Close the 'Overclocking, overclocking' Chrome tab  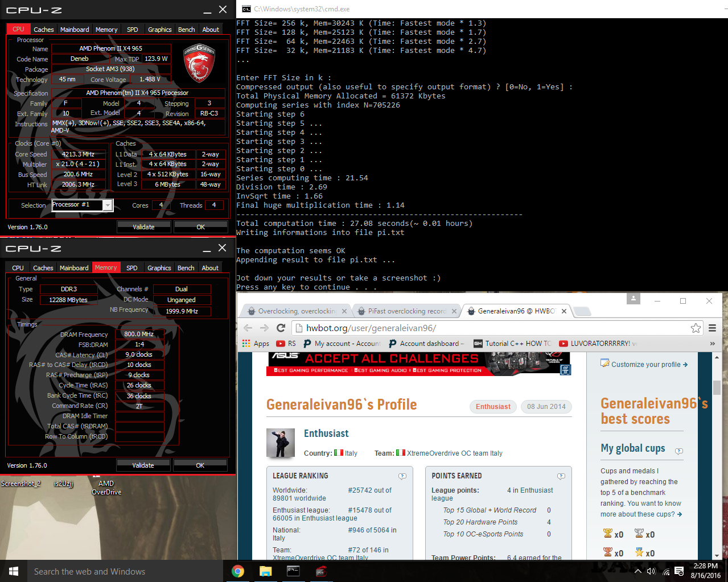pyautogui.click(x=343, y=311)
